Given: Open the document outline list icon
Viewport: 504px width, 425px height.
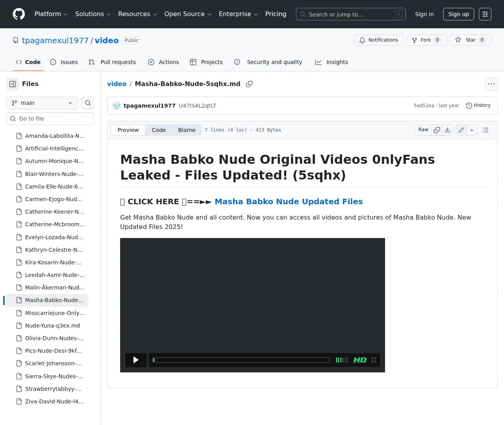Looking at the screenshot, I should [x=486, y=130].
